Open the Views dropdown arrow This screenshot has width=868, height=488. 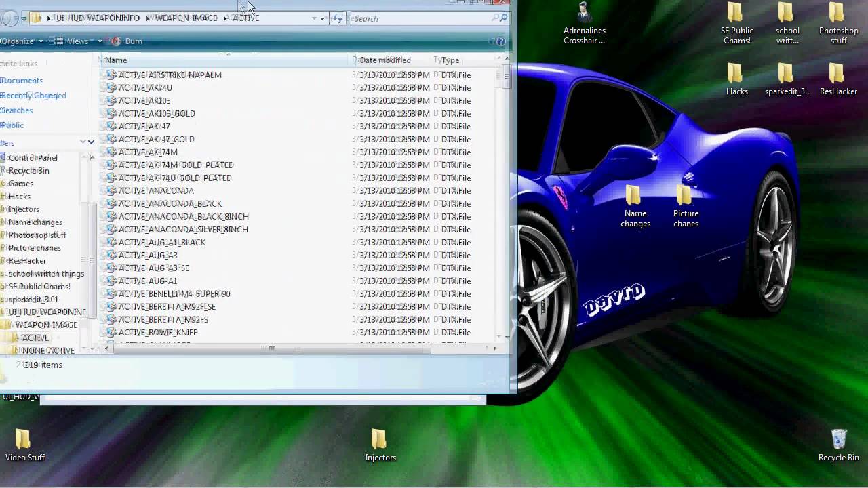pos(100,41)
